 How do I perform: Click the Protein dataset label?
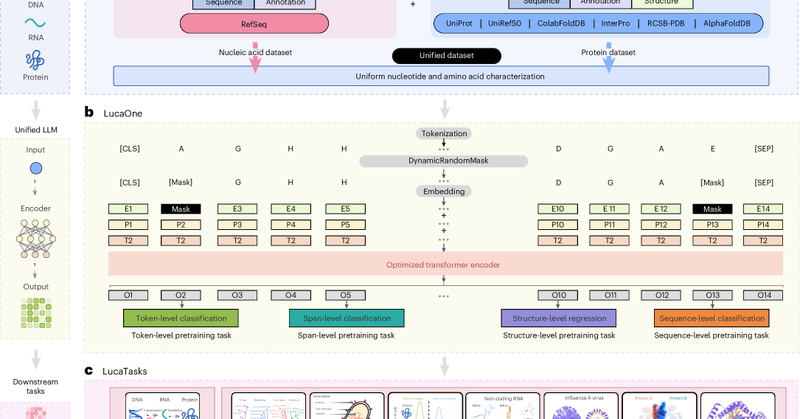point(608,52)
